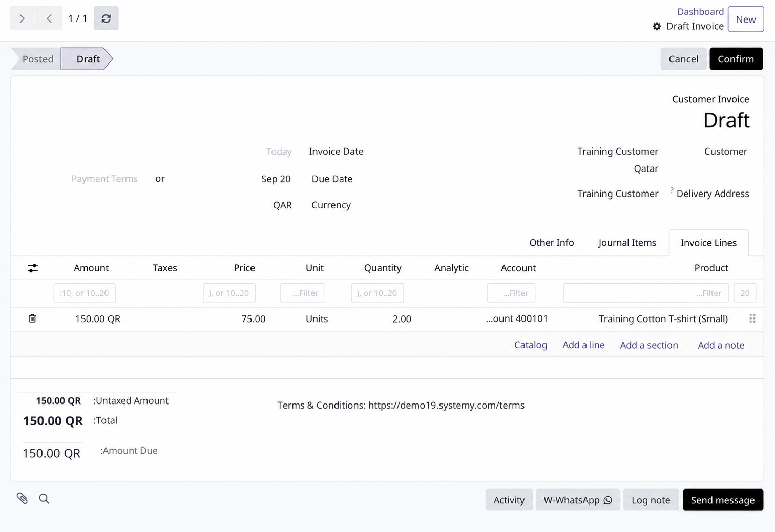Screen dimensions: 775x532
Task: Start a W-WhatsApp message
Action: [578, 500]
